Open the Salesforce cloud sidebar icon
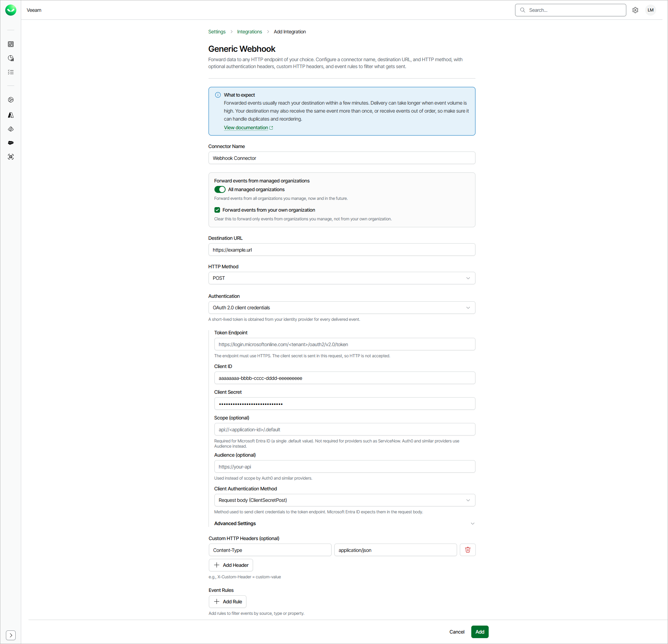 (x=11, y=143)
